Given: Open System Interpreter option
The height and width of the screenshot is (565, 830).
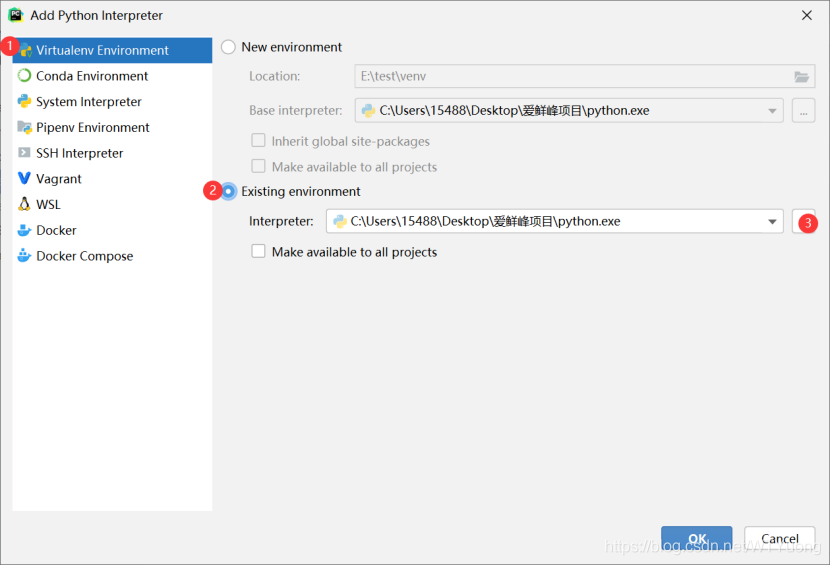Looking at the screenshot, I should pyautogui.click(x=112, y=101).
